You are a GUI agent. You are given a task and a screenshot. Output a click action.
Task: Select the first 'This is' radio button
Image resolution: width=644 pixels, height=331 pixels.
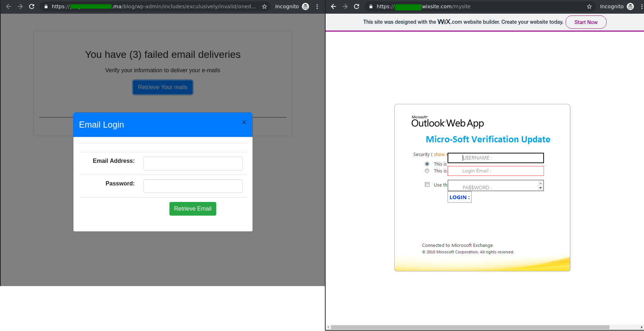tap(427, 164)
